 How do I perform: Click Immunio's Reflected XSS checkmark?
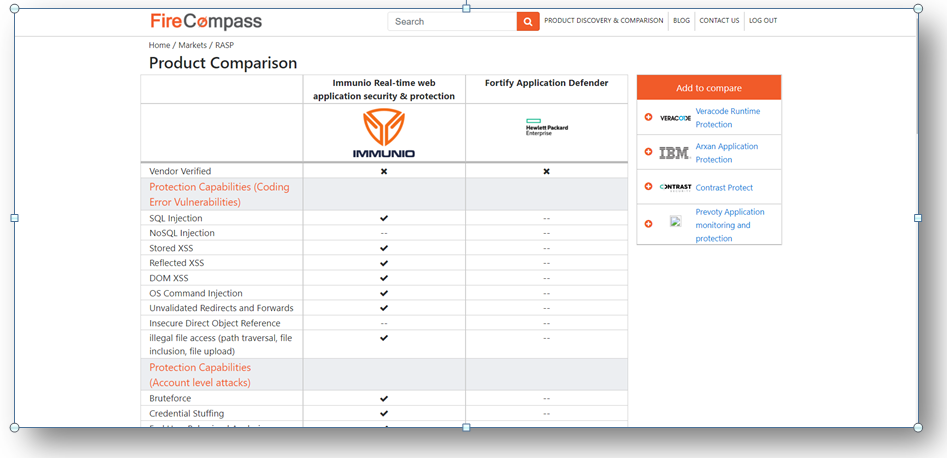tap(384, 263)
